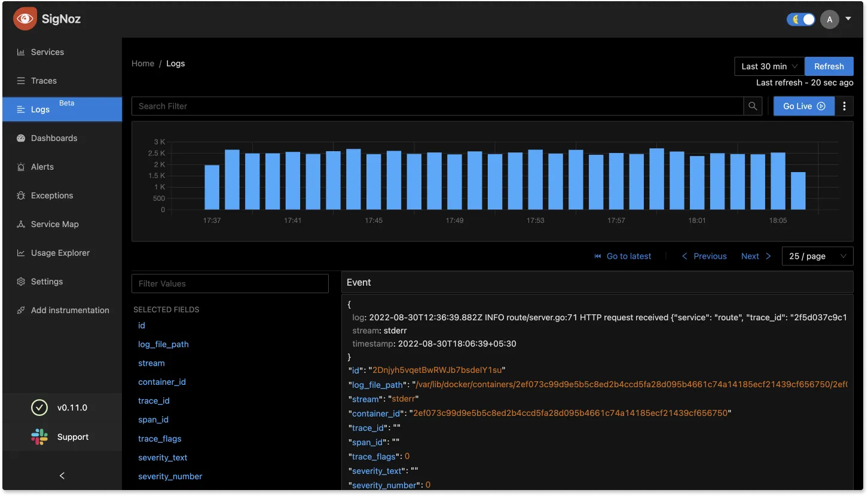This screenshot has width=868, height=496.
Task: Click the version checkmark icon
Action: [x=39, y=408]
